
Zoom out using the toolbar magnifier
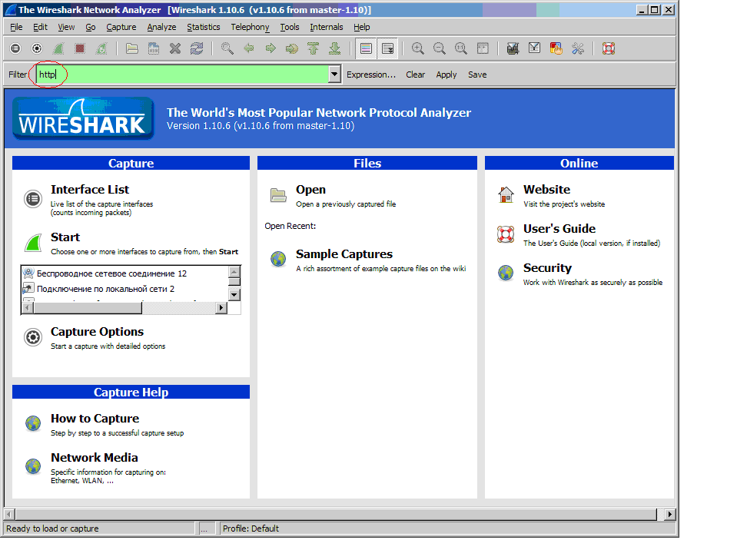pyautogui.click(x=440, y=48)
